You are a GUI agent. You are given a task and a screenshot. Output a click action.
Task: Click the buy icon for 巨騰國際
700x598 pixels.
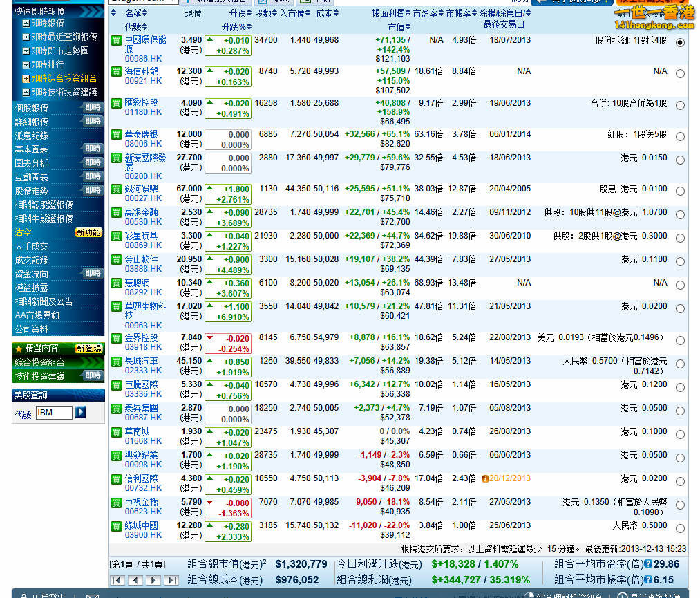tap(116, 385)
